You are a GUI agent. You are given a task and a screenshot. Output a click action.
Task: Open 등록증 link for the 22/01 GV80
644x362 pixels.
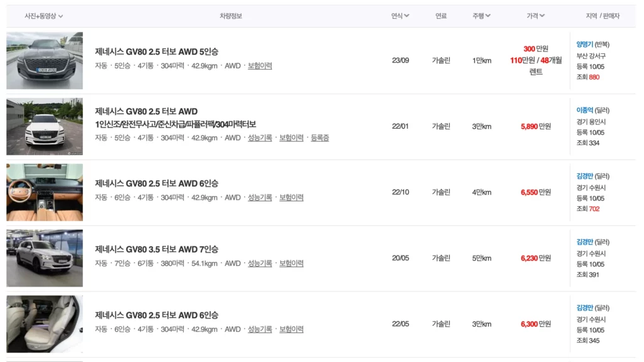click(319, 138)
